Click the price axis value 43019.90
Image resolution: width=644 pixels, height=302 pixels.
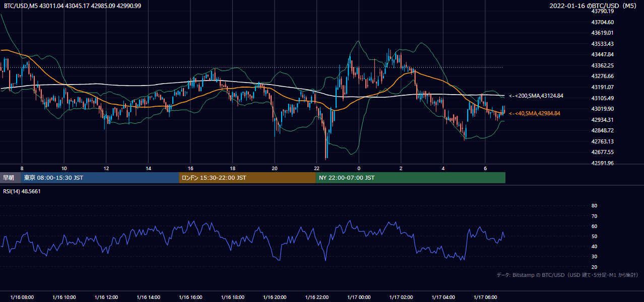602,109
